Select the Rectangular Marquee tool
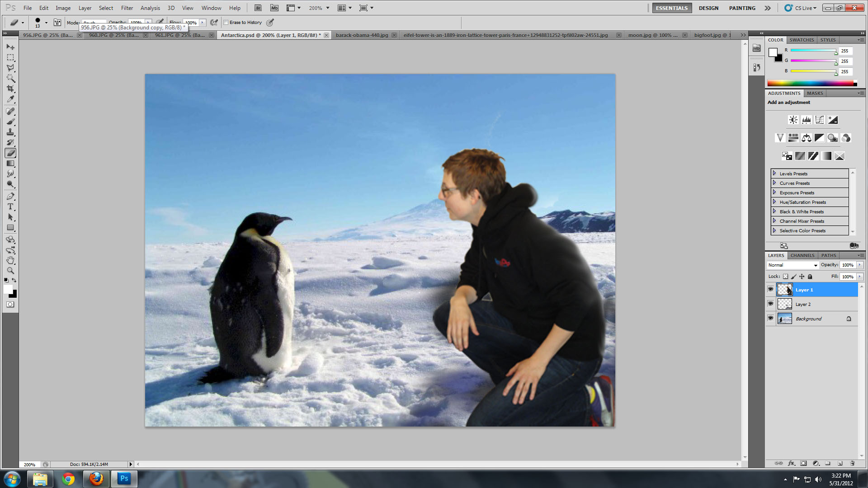This screenshot has width=868, height=488. (10, 57)
